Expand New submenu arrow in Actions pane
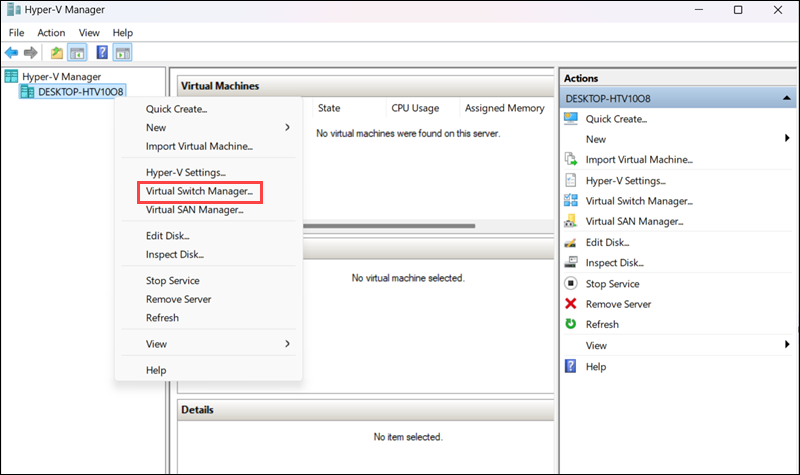 pos(787,138)
